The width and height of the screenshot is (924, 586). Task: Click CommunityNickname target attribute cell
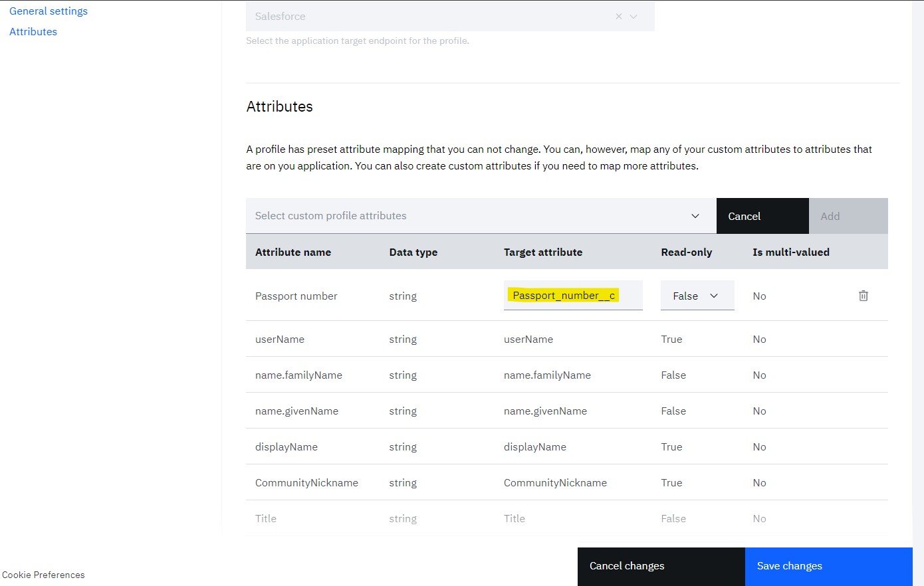click(x=555, y=483)
